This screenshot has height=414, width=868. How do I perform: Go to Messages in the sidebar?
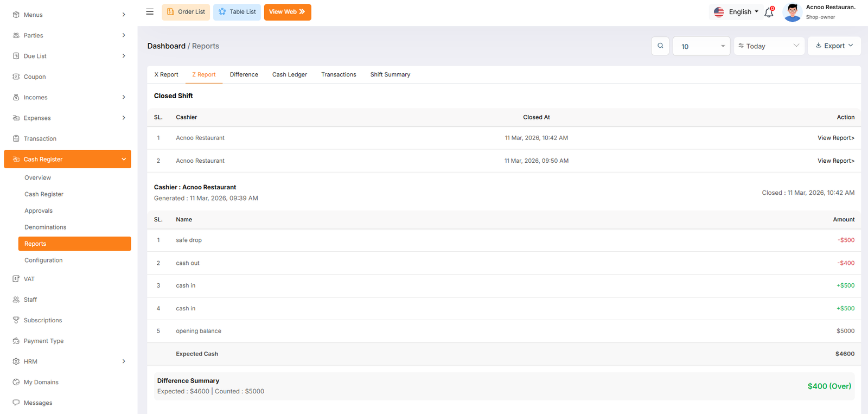pyautogui.click(x=38, y=403)
